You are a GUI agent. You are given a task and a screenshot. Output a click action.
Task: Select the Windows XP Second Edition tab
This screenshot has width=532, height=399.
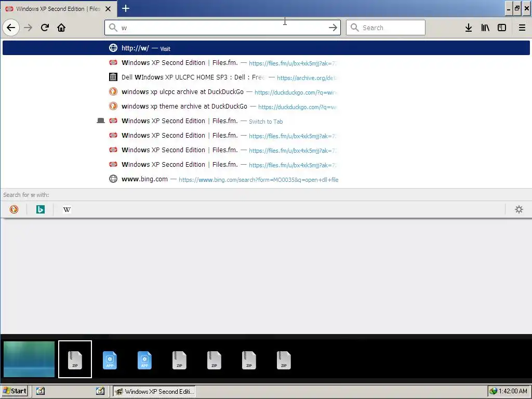(59, 9)
